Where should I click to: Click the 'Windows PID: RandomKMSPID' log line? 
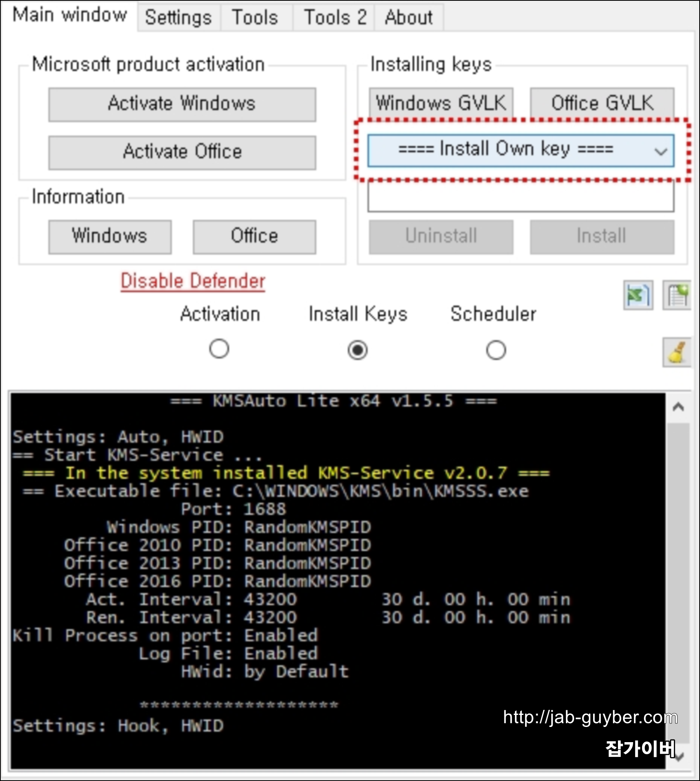(x=239, y=527)
